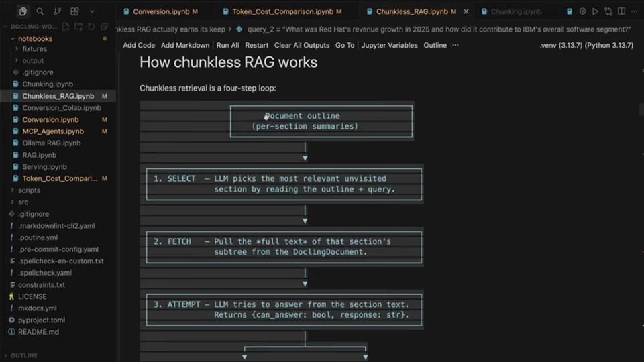Image resolution: width=644 pixels, height=362 pixels.
Task: Expand the OUTLINE section
Action: [24, 355]
